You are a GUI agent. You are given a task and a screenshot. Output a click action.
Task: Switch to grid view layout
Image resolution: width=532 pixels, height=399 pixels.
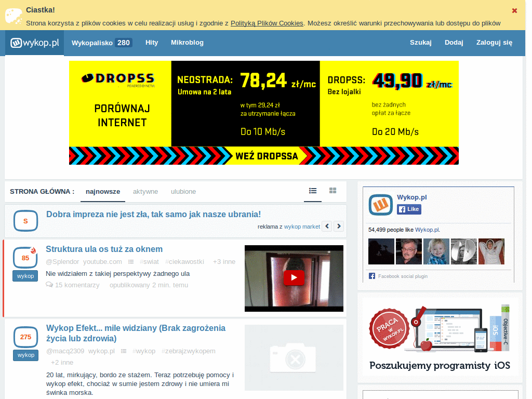click(333, 191)
